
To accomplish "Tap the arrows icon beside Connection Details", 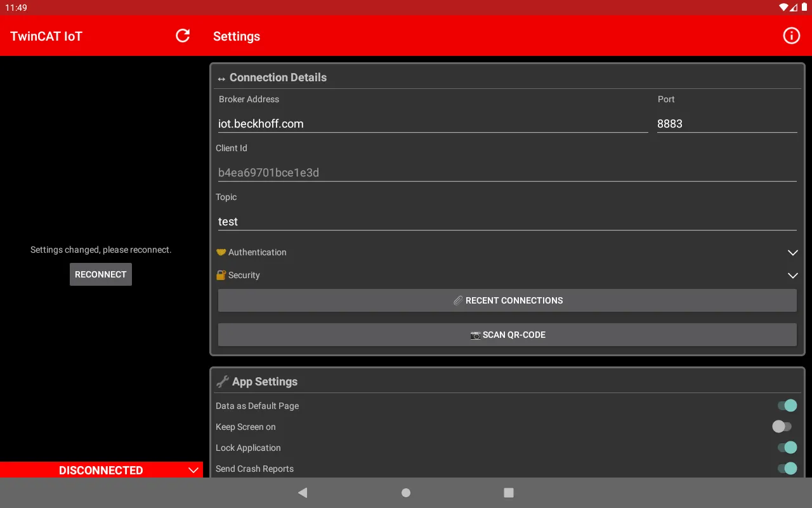I will 221,79.
